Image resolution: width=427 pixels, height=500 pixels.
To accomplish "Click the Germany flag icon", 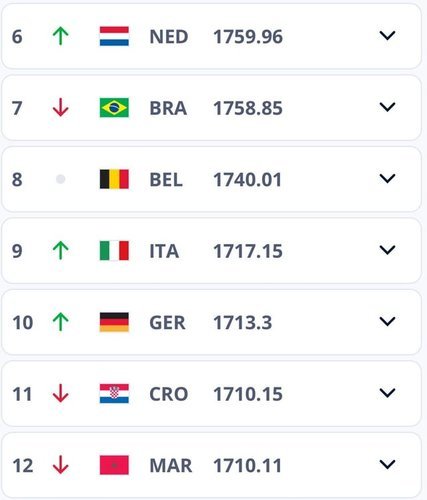I will (x=114, y=322).
